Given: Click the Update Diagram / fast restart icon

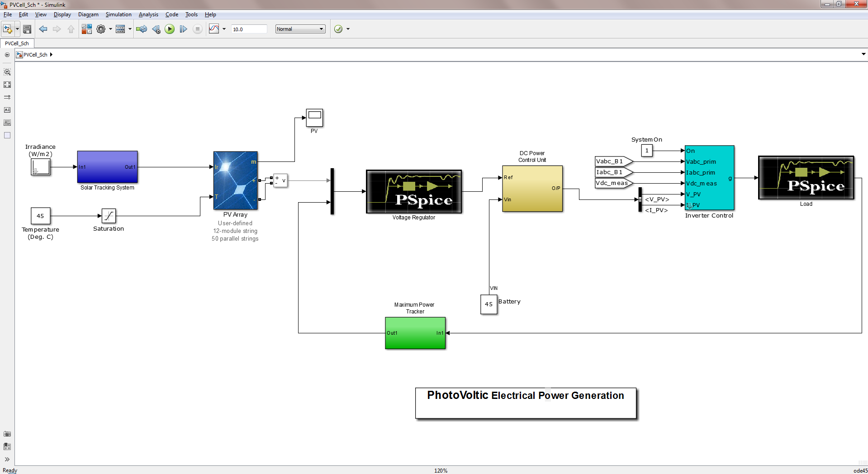Looking at the screenshot, I should tap(142, 29).
